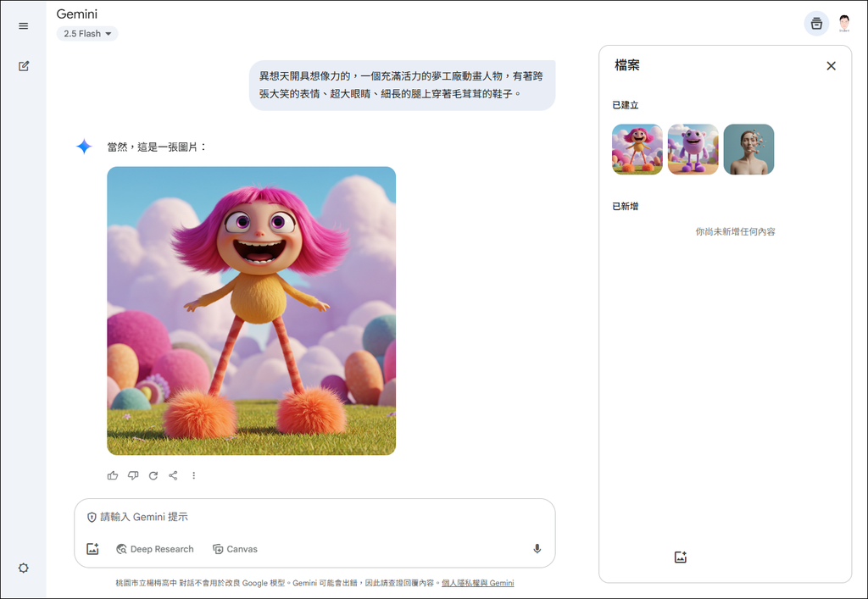Open more options three-dot menu under the image
868x599 pixels.
(194, 475)
